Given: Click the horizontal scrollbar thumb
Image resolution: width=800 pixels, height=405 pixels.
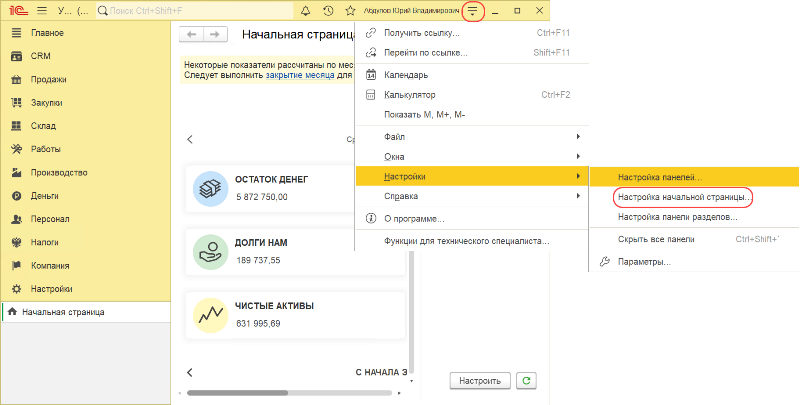Looking at the screenshot, I should click(238, 393).
